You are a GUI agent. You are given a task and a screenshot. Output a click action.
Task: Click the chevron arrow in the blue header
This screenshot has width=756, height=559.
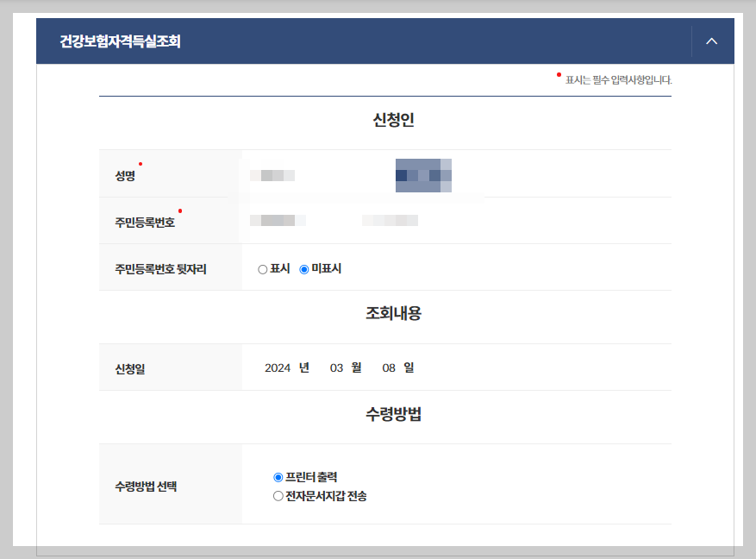coord(710,41)
